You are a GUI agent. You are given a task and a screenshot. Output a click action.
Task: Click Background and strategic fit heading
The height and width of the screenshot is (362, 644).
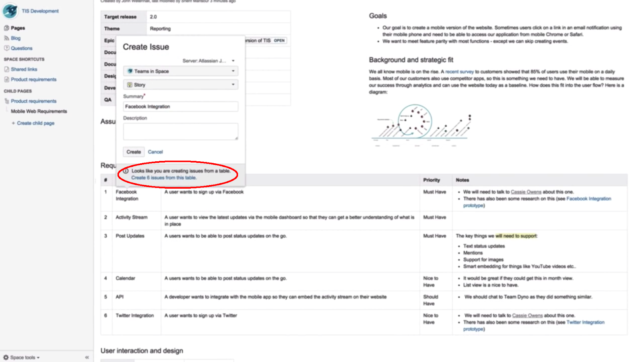(x=411, y=60)
